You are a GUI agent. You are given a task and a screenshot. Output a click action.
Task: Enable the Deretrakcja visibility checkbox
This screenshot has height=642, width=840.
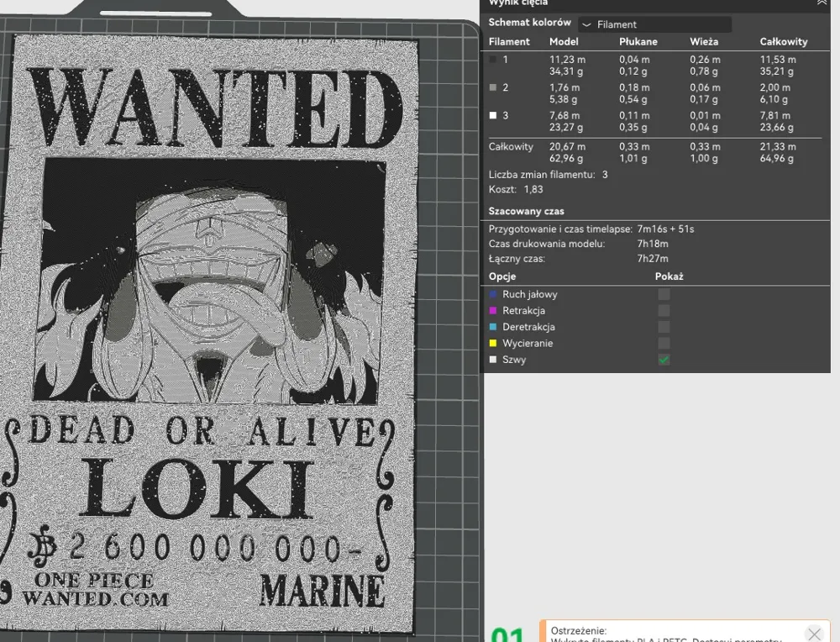tap(664, 327)
